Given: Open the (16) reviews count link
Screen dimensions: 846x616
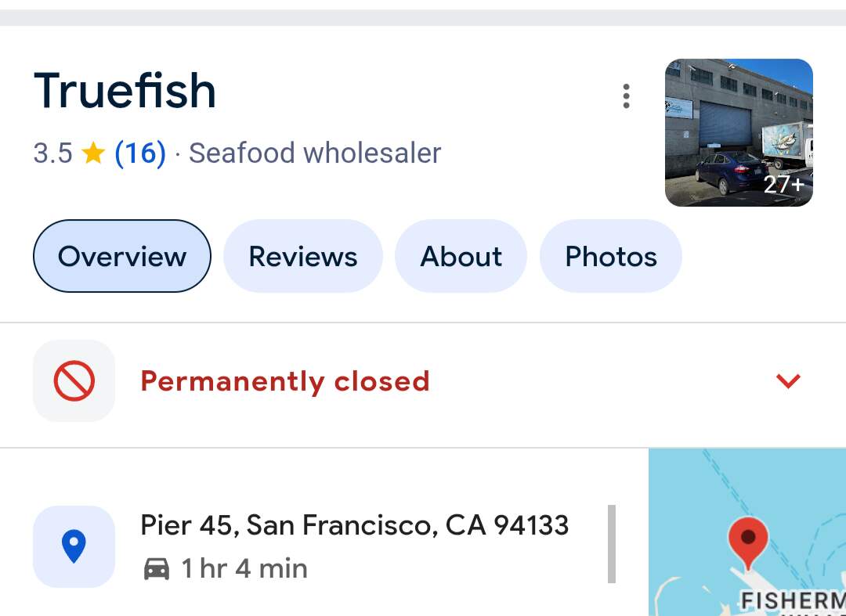Looking at the screenshot, I should tap(140, 153).
